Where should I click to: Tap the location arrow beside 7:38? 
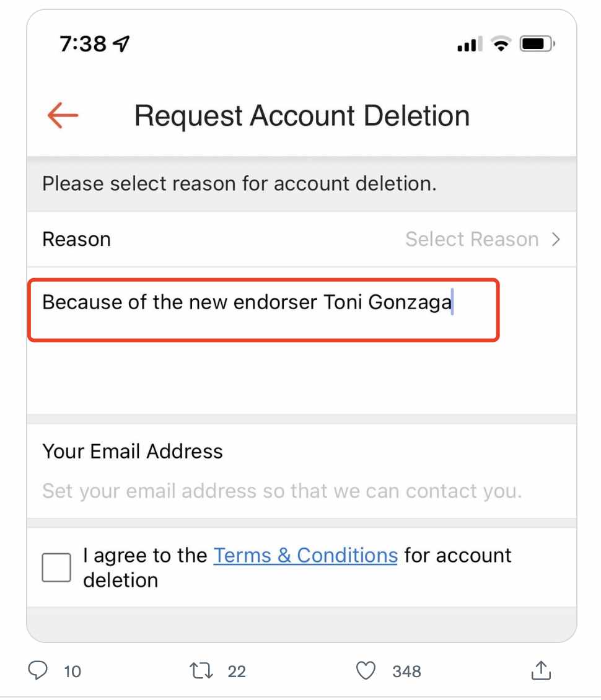coord(121,43)
